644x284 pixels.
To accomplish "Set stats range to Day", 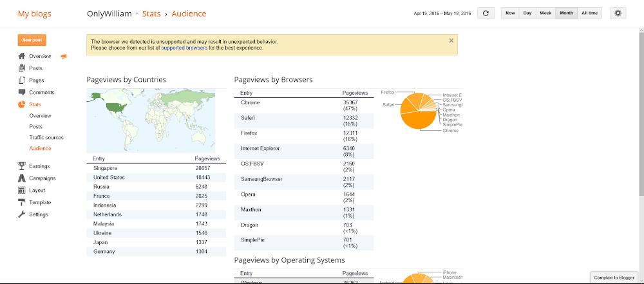I will pyautogui.click(x=527, y=13).
